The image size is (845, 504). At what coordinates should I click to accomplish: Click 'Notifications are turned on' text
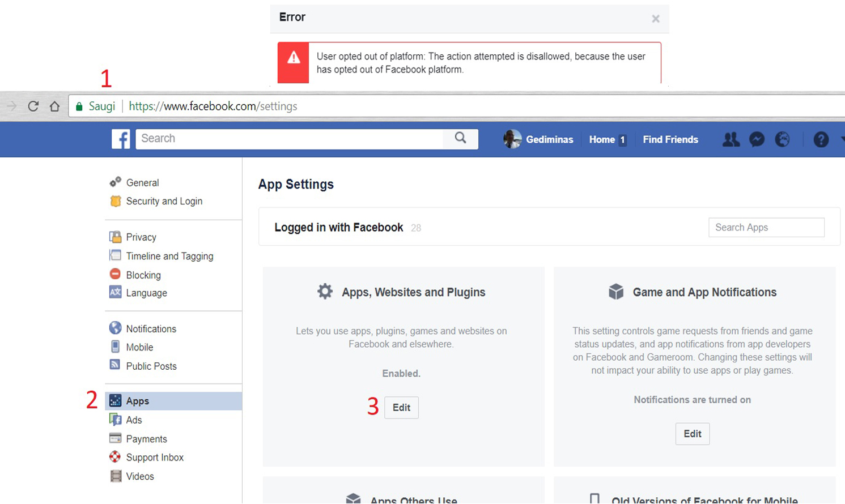(693, 400)
